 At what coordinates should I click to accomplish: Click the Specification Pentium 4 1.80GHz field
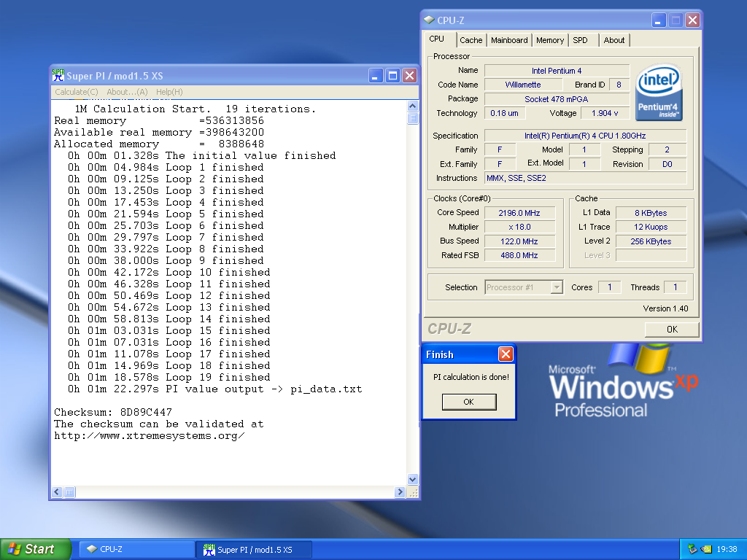(586, 136)
